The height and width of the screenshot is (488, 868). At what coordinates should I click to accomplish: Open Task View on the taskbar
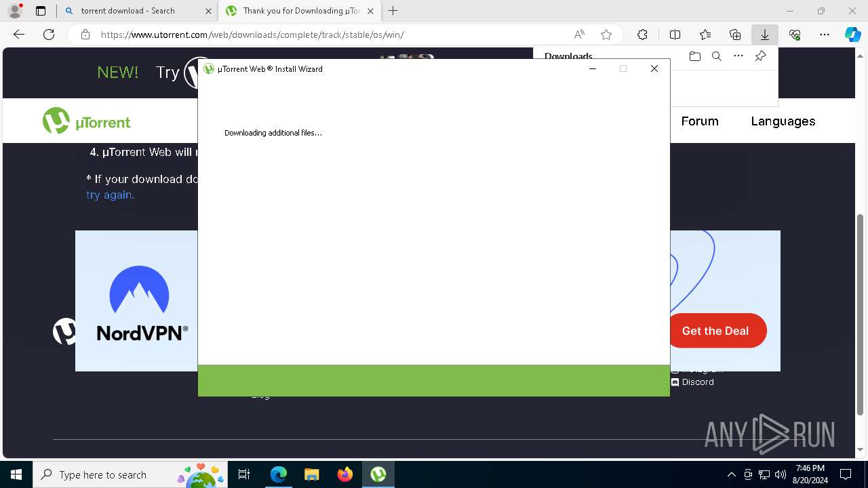244,474
